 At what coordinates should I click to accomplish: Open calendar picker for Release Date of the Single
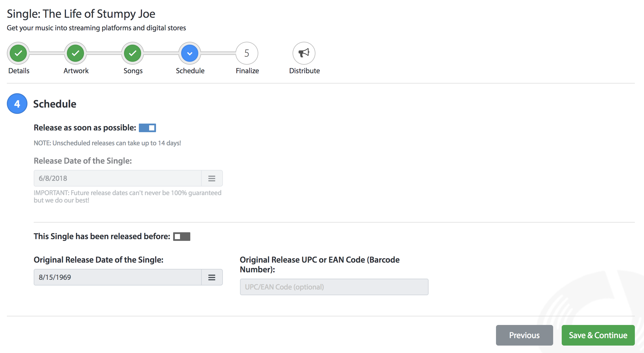[212, 178]
